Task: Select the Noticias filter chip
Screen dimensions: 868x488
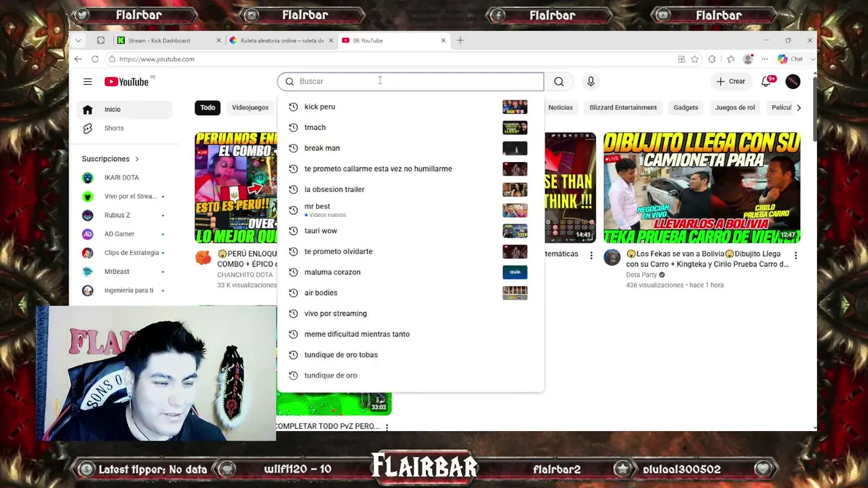Action: pyautogui.click(x=560, y=108)
